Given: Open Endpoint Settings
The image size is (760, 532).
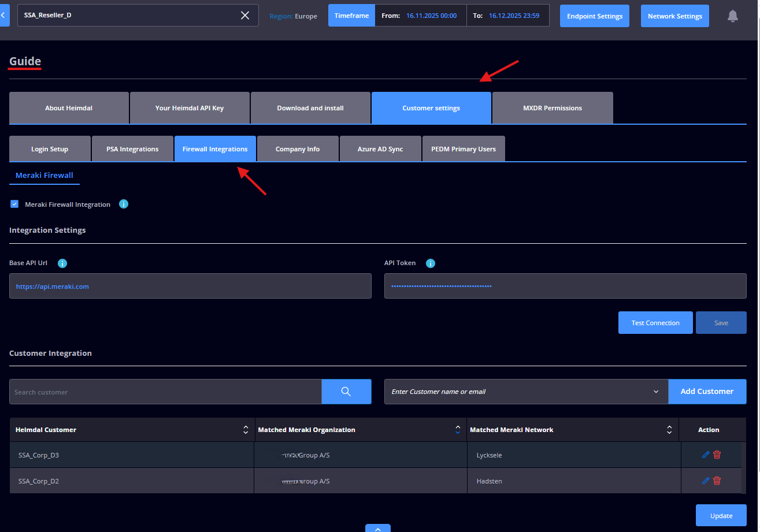Looking at the screenshot, I should [x=595, y=16].
